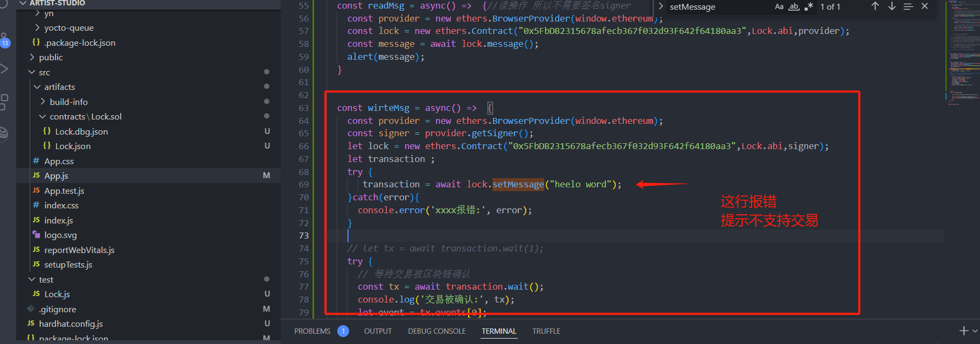This screenshot has width=980, height=344.
Task: Toggle Find in Selection icon
Action: pyautogui.click(x=908, y=6)
